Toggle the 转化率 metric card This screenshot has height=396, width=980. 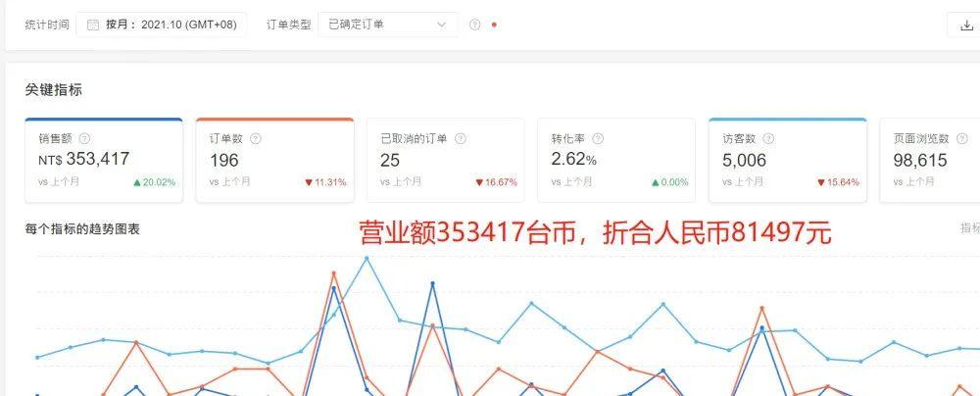[x=616, y=160]
